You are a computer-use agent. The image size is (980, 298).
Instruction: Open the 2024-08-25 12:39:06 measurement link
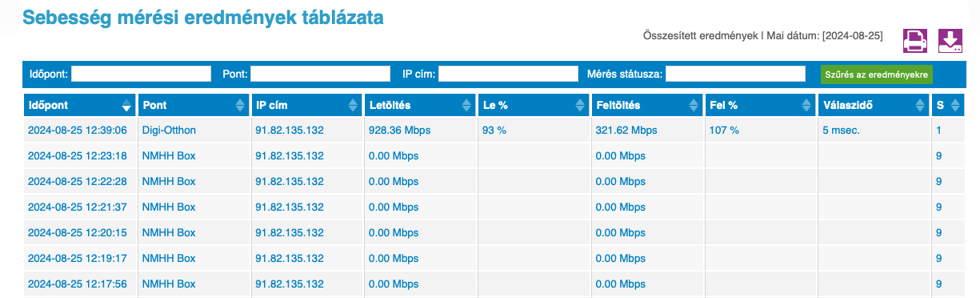[x=78, y=130]
